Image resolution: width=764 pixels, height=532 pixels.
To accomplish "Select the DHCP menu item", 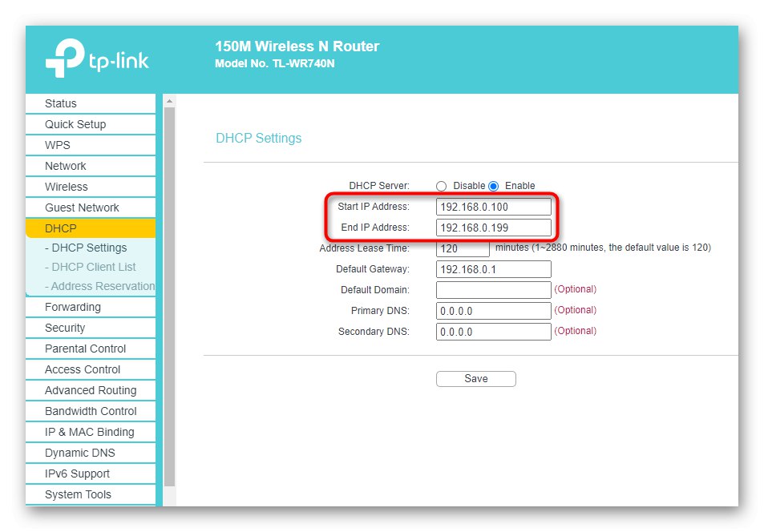I will coord(91,228).
